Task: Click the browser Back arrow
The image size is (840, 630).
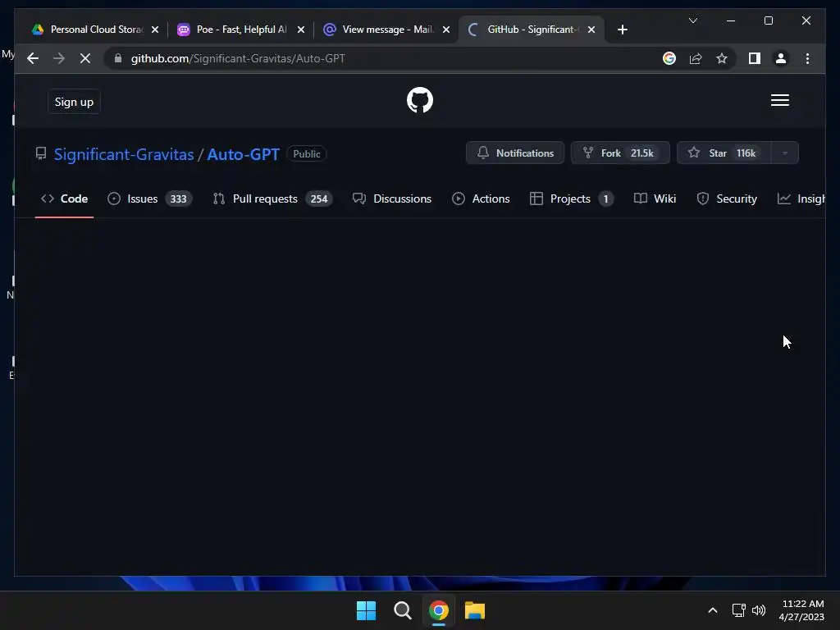Action: pos(33,58)
